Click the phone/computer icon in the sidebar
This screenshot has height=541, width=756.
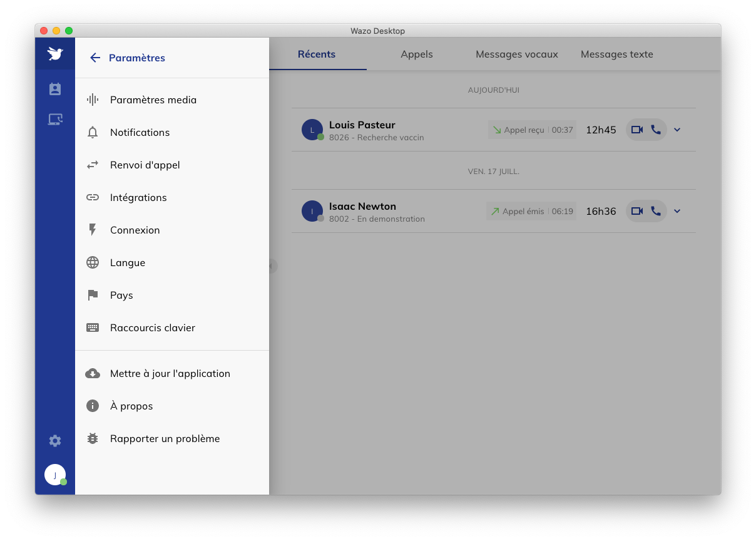(x=55, y=119)
